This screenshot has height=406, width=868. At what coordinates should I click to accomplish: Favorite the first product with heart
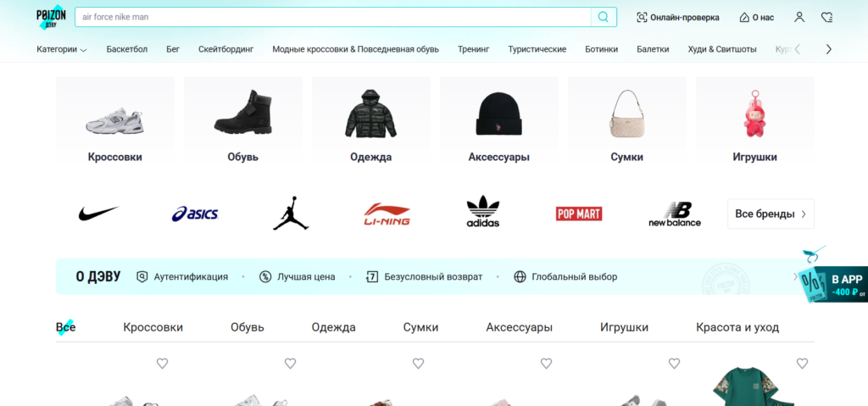pyautogui.click(x=162, y=364)
